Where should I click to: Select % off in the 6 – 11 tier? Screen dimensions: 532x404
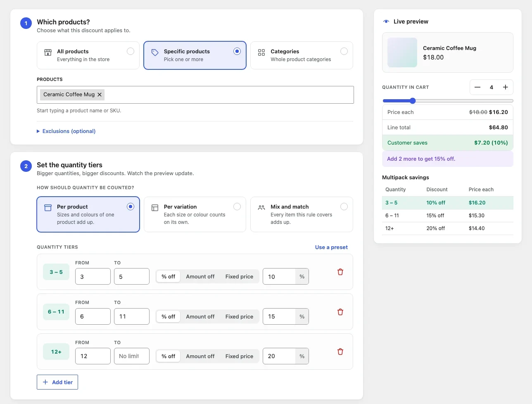click(169, 316)
